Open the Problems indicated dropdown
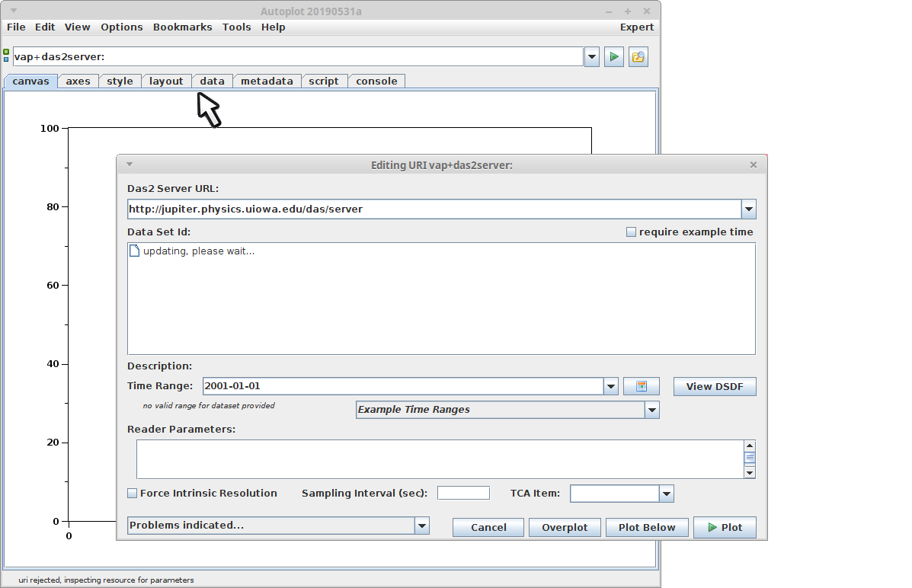 click(x=278, y=526)
